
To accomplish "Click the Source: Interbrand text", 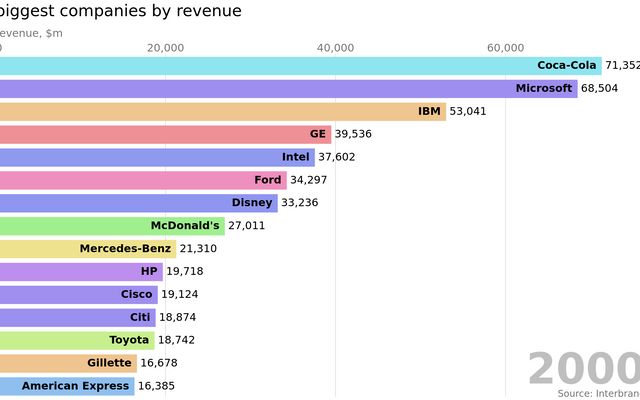I will [598, 394].
